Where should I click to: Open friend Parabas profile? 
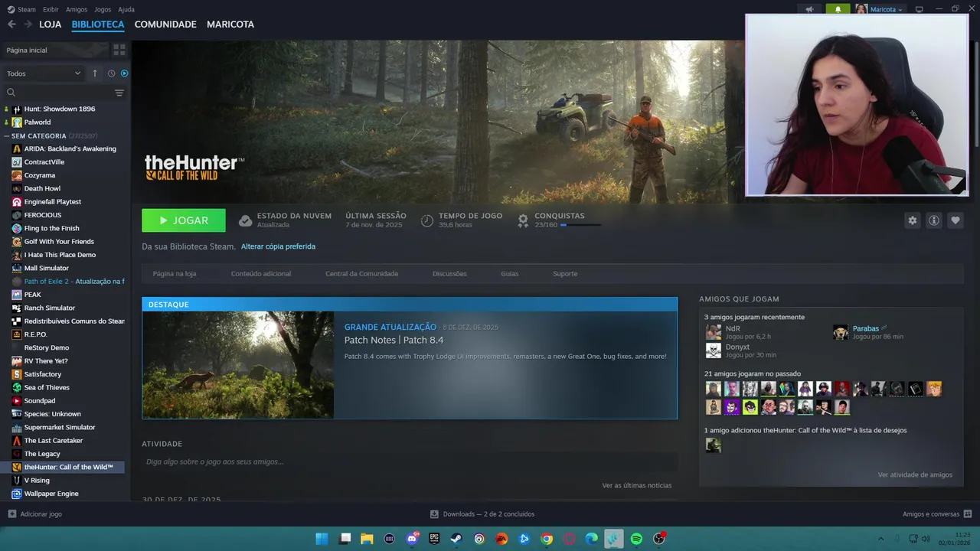(x=866, y=328)
